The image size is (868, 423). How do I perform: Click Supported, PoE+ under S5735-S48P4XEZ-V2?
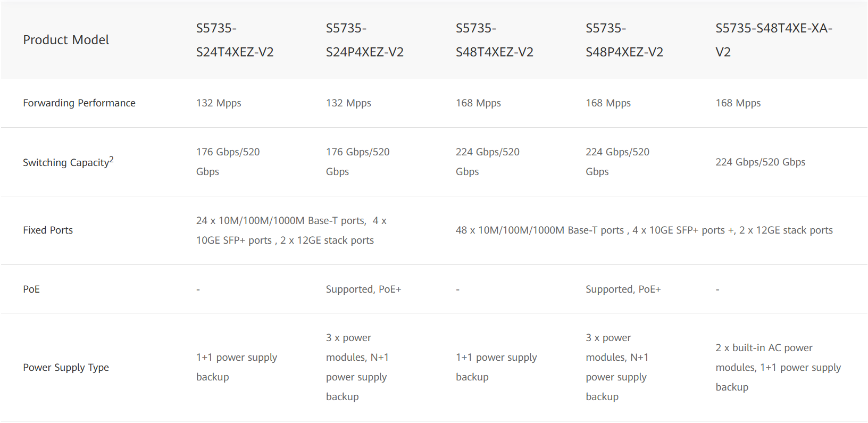(623, 289)
